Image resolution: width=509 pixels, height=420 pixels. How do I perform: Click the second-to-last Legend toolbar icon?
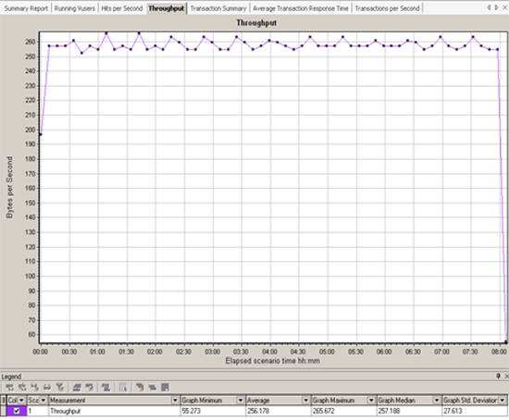153,388
